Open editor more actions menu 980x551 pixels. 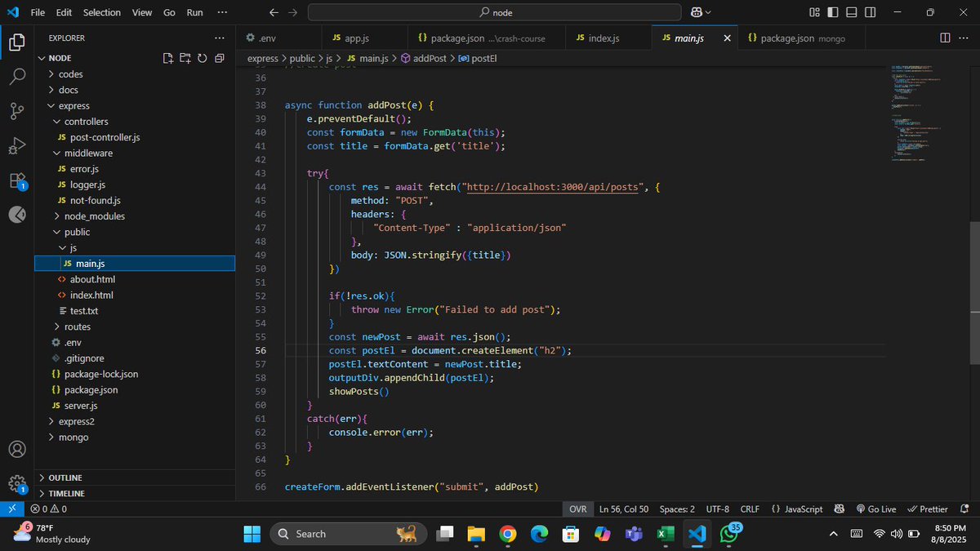pos(964,38)
